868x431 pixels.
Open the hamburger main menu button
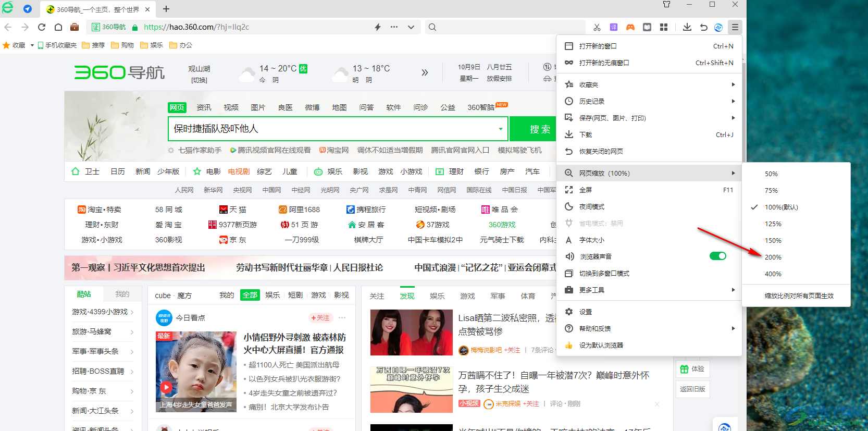(735, 27)
